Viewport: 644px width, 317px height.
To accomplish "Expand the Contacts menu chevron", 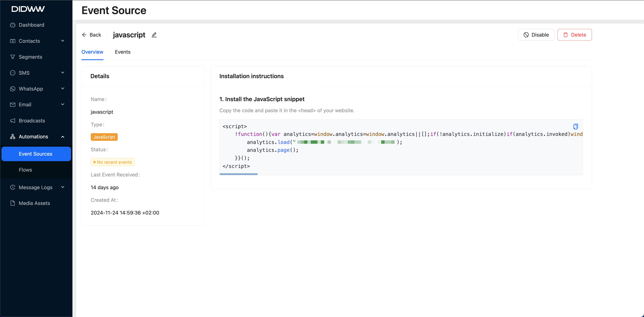I will pyautogui.click(x=63, y=41).
